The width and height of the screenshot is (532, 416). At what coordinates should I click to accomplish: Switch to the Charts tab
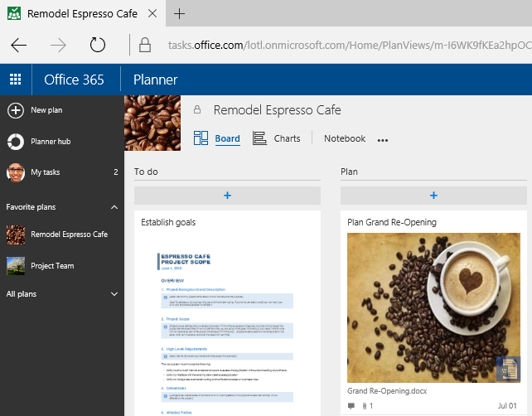287,138
